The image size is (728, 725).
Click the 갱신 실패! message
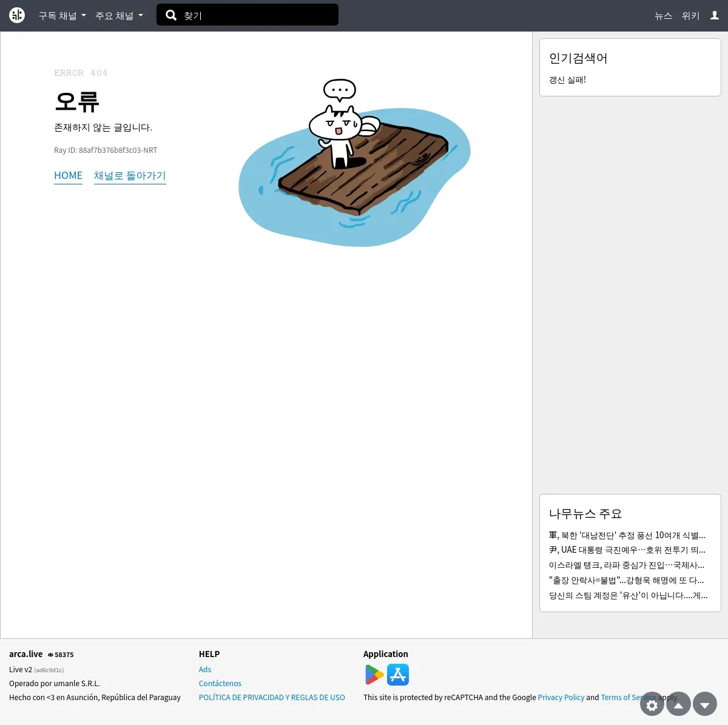click(x=567, y=80)
